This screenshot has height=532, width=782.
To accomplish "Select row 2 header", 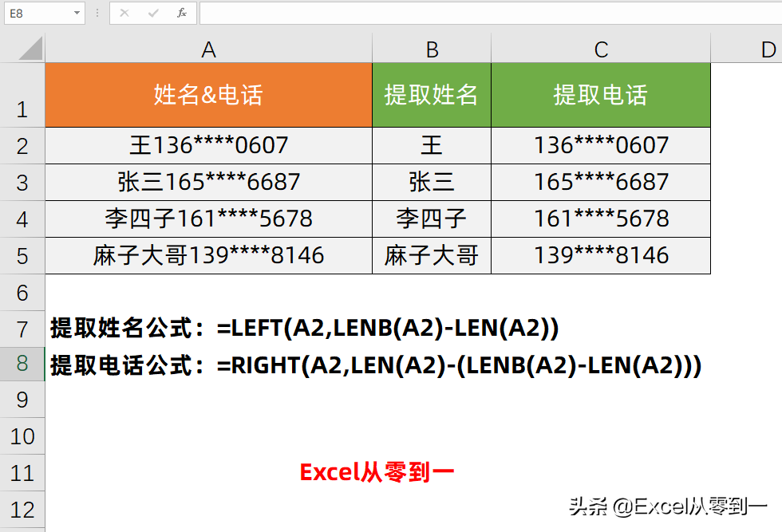I will 22,146.
